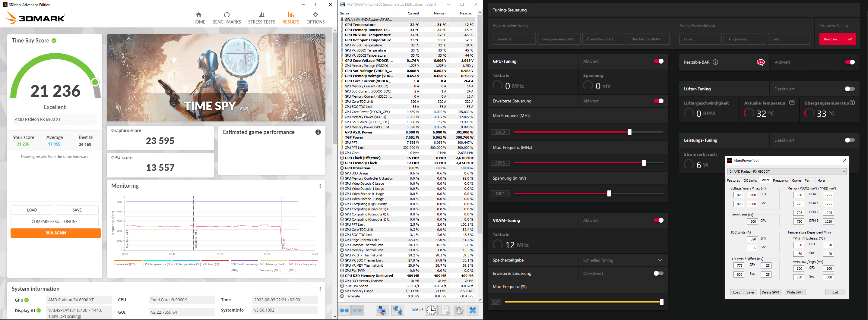Select the Leise tuning preset
The image size is (868, 320).
tap(700, 39)
